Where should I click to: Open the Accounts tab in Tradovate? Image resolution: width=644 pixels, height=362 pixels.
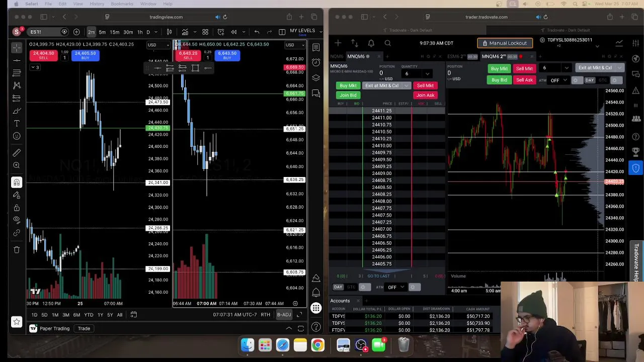(340, 301)
